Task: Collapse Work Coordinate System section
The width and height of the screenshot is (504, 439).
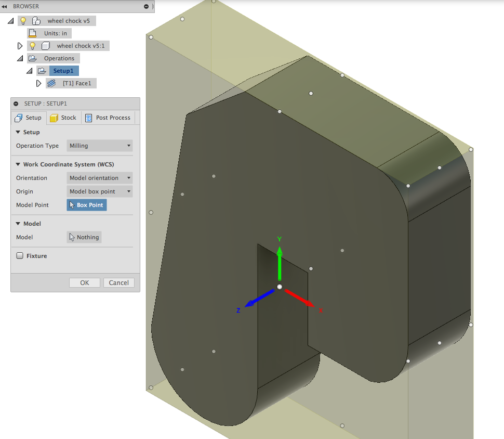Action: (x=18, y=164)
